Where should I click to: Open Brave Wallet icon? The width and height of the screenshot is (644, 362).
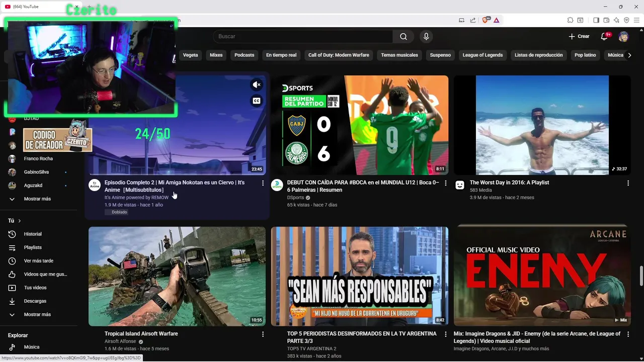[606, 20]
